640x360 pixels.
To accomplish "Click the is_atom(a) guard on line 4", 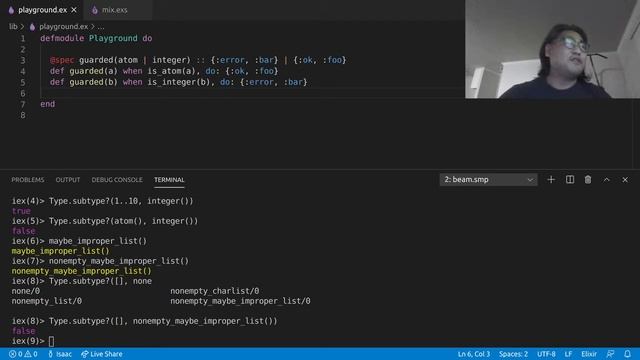I will pos(171,71).
